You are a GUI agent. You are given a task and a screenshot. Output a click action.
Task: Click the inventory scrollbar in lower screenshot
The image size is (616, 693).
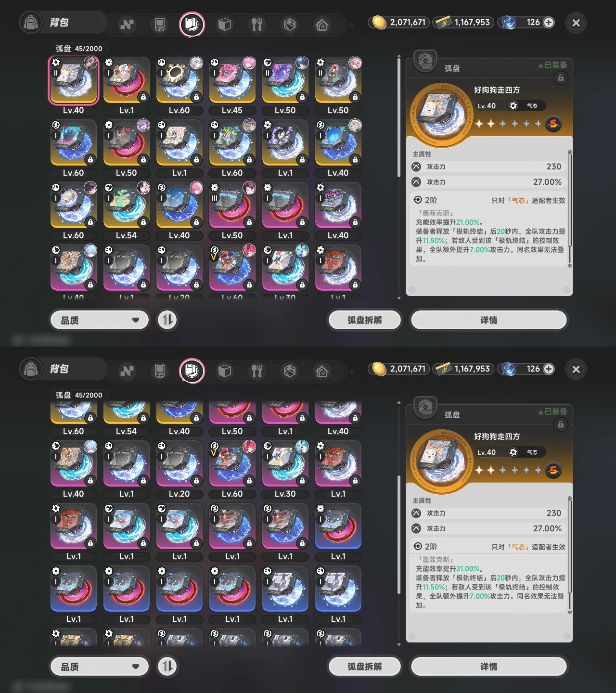pos(399,534)
